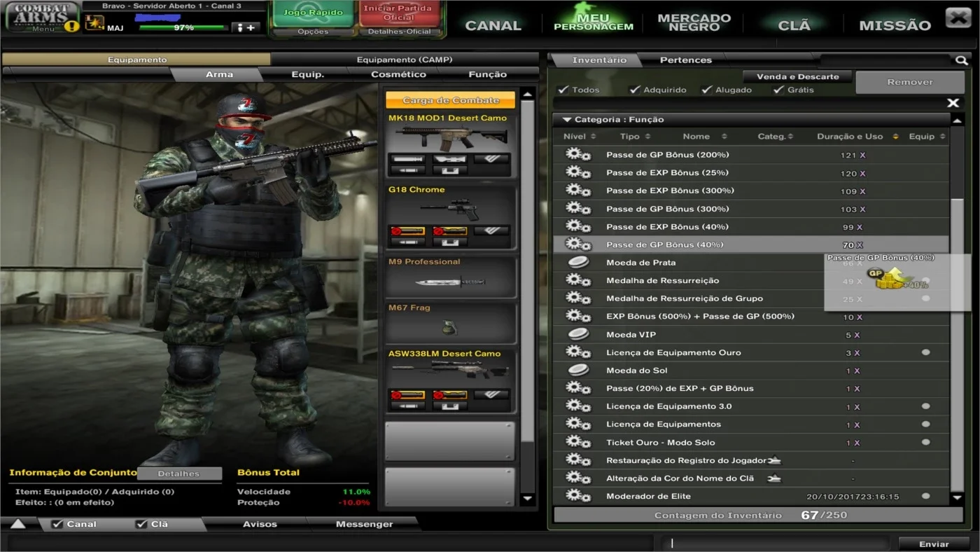Sort inventory by Duração e Uso column
Viewport: 980px width, 552px height.
[x=857, y=137]
